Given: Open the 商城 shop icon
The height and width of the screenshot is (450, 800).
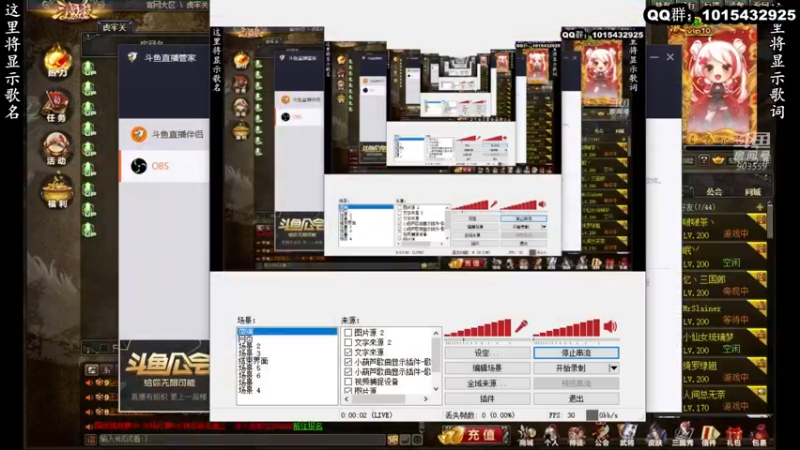Looking at the screenshot, I should pyautogui.click(x=526, y=436).
